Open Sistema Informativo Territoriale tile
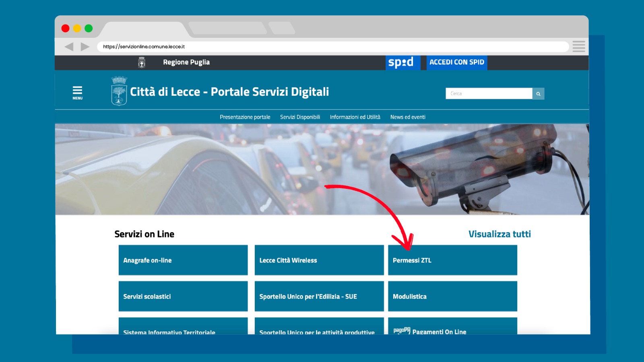The image size is (644, 362). (x=183, y=326)
